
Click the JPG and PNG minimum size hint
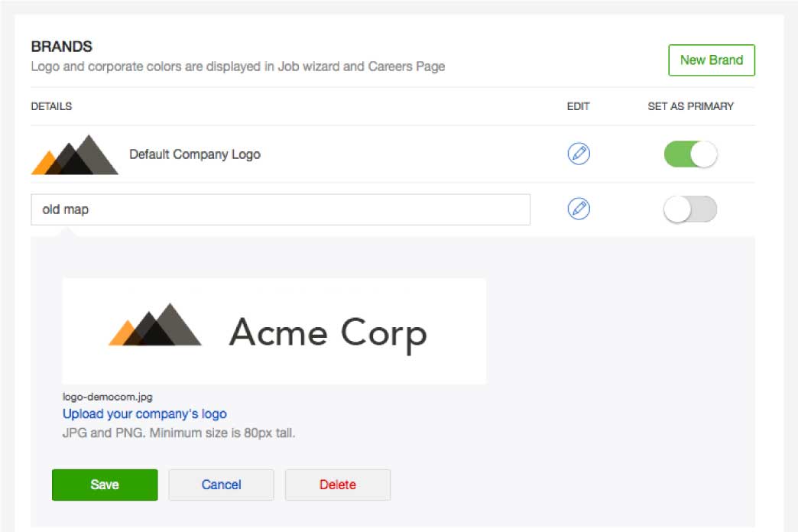[178, 433]
